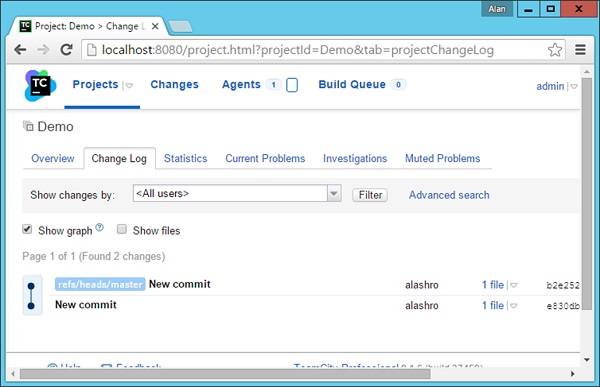Open the Current Problems tab
Image resolution: width=600 pixels, height=387 pixels.
pos(265,158)
